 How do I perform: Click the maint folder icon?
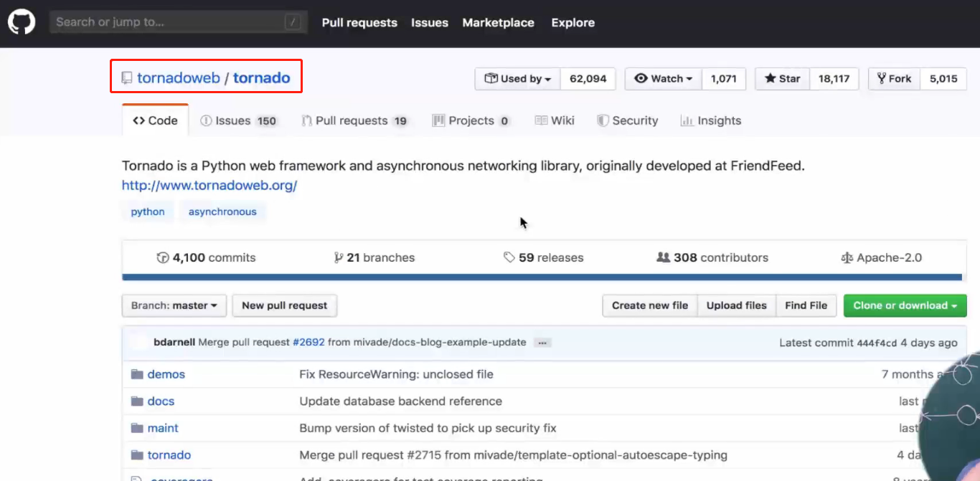click(138, 428)
